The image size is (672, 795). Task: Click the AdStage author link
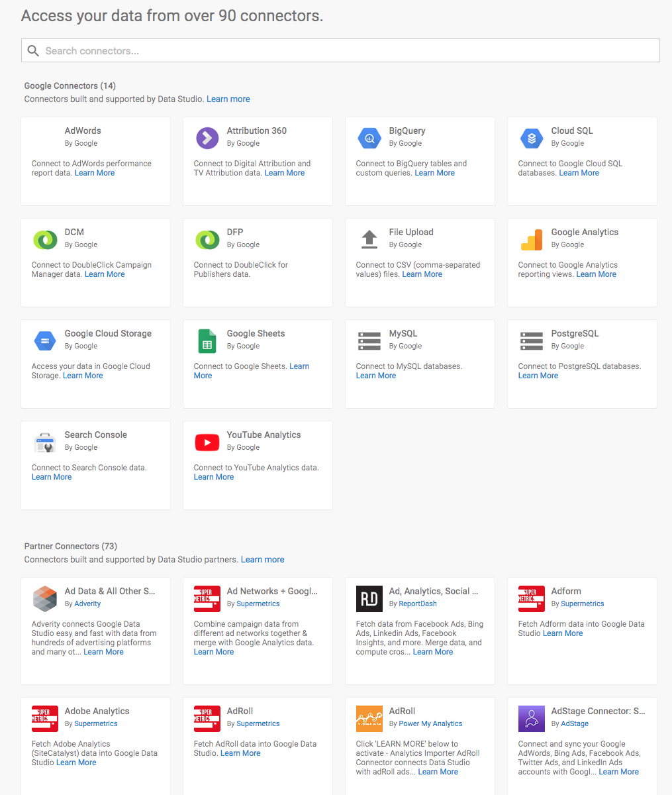pos(575,723)
